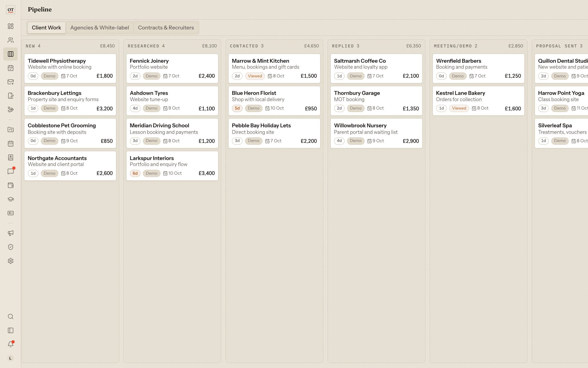588x368 pixels.
Task: Select the Meridian Driving School title
Action: click(x=160, y=125)
